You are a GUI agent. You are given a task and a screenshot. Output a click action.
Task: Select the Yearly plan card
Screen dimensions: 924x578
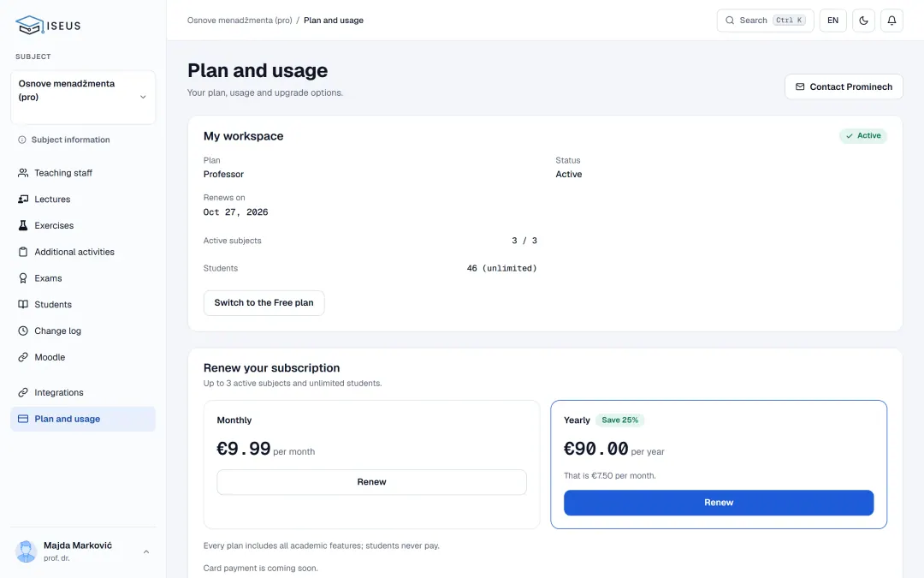pyautogui.click(x=719, y=464)
